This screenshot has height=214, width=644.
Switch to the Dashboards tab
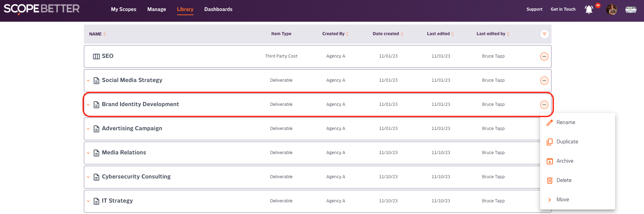[x=218, y=9]
